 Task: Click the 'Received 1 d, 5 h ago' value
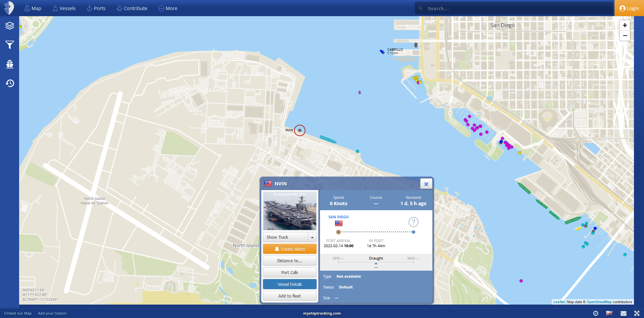(414, 203)
